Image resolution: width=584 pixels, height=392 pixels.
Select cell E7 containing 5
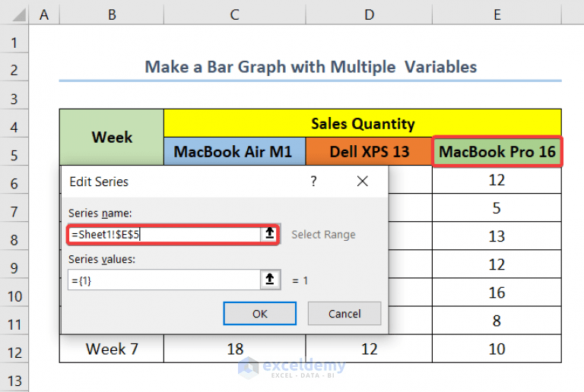click(497, 208)
